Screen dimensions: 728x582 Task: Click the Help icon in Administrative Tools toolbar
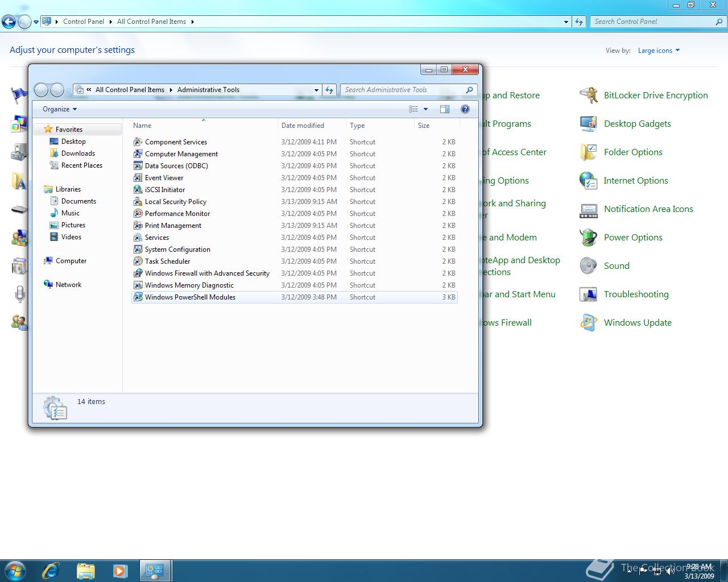tap(465, 109)
